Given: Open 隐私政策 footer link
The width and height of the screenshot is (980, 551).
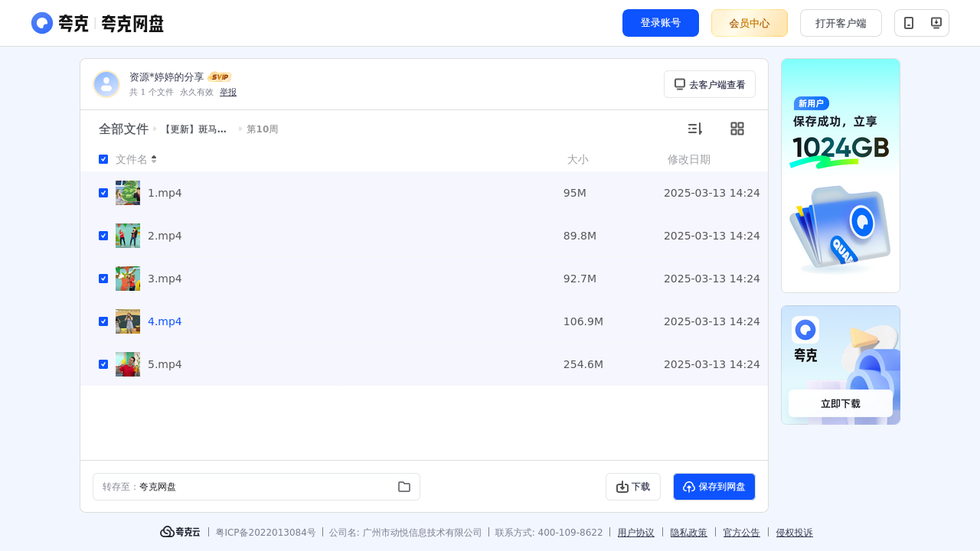Looking at the screenshot, I should tap(689, 533).
